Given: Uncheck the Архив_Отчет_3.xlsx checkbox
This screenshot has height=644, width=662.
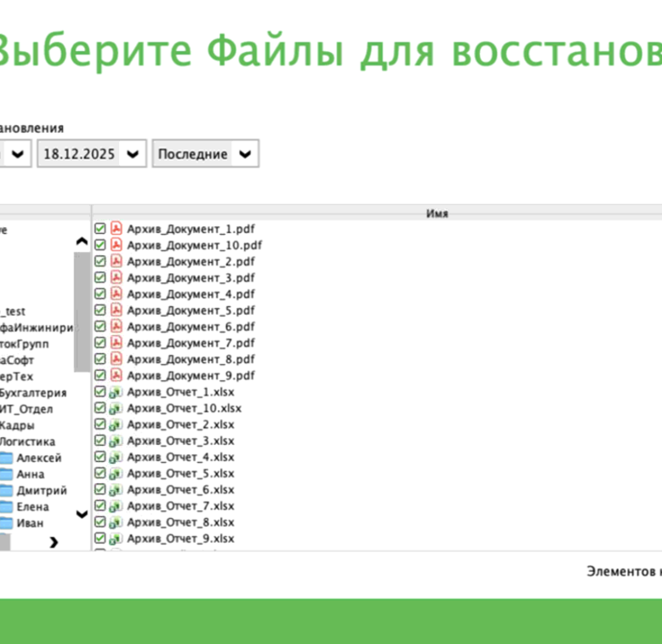Looking at the screenshot, I should [x=100, y=441].
